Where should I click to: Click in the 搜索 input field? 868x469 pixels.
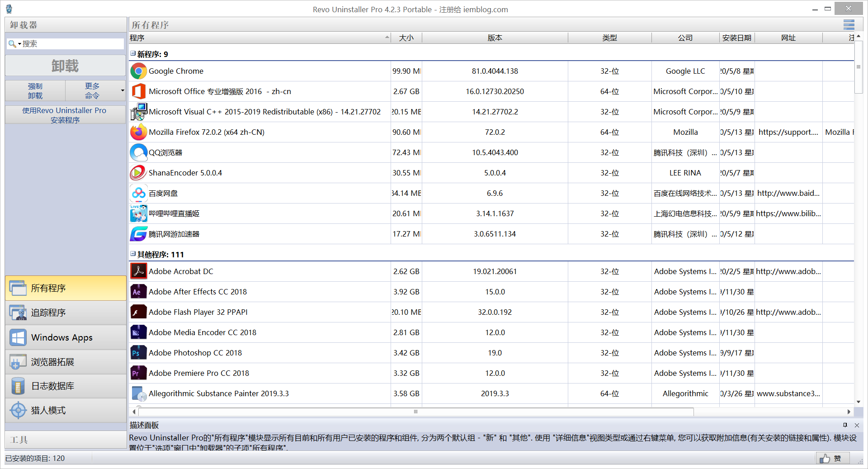[73, 44]
